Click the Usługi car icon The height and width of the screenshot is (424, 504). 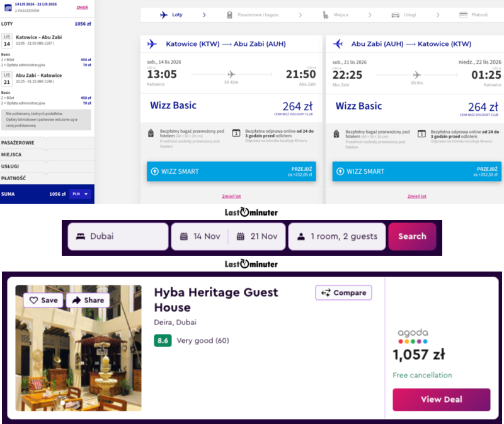point(395,14)
